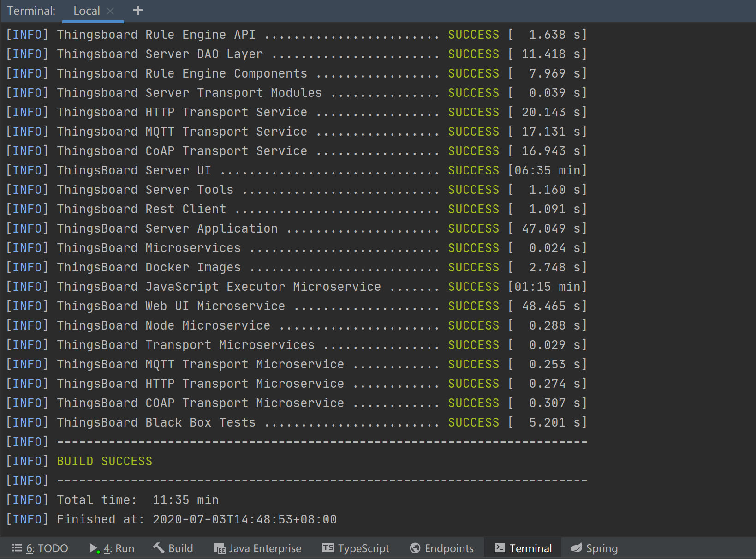756x559 pixels.
Task: Click the HTTP Transport Microservice line
Action: [x=296, y=384]
